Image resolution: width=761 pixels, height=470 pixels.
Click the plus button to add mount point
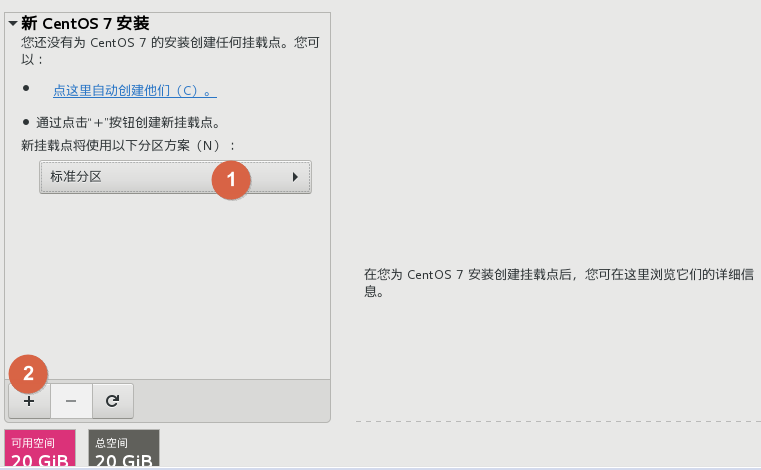[x=29, y=401]
